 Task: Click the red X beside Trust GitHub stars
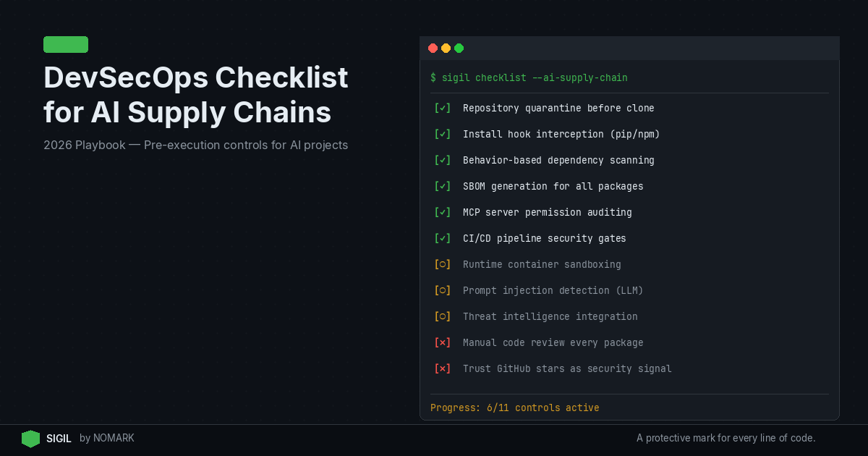443,368
